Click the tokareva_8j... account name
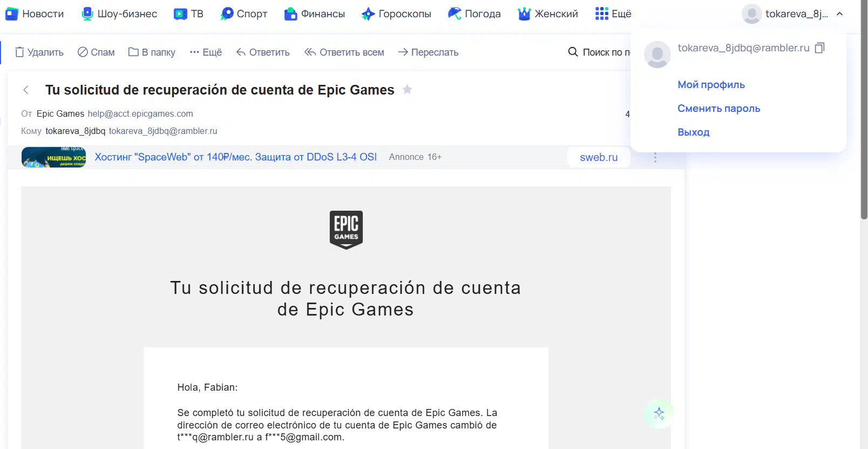This screenshot has width=868, height=449. 796,14
